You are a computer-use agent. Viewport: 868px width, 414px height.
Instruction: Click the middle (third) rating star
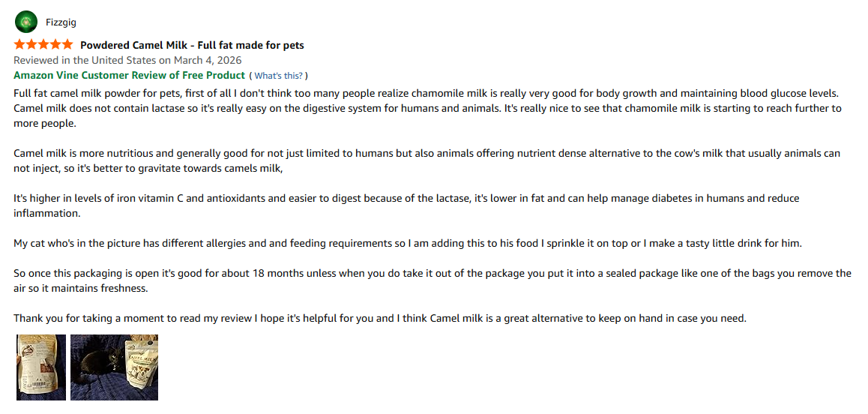[43, 45]
